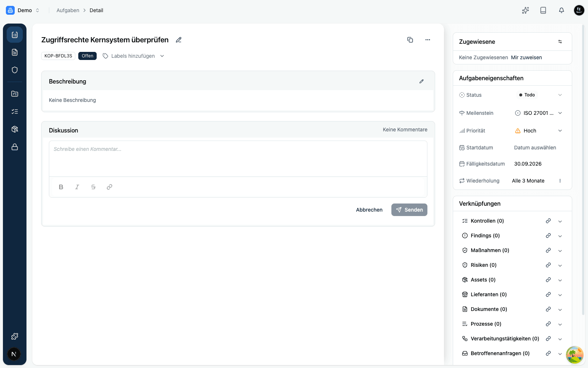Insert a link in the comment

tap(110, 187)
